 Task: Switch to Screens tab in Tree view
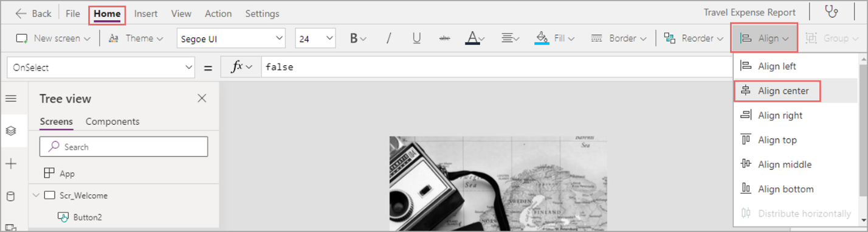click(x=56, y=121)
